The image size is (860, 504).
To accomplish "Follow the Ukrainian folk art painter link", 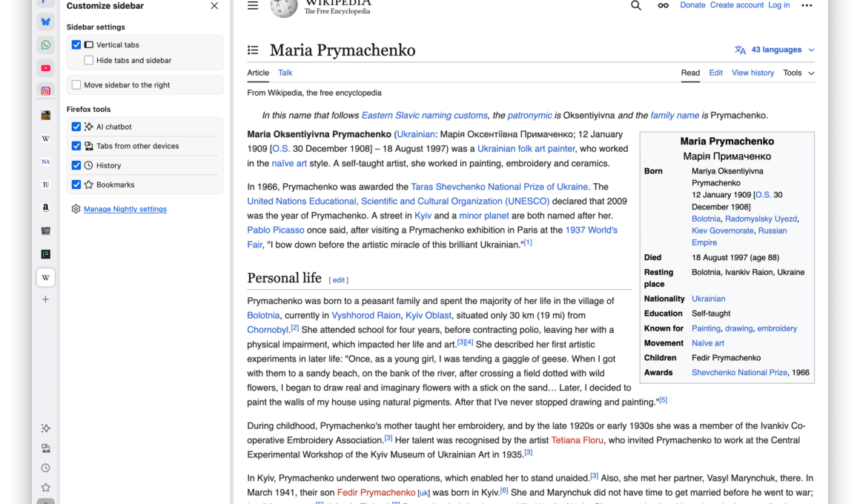I will (x=526, y=149).
